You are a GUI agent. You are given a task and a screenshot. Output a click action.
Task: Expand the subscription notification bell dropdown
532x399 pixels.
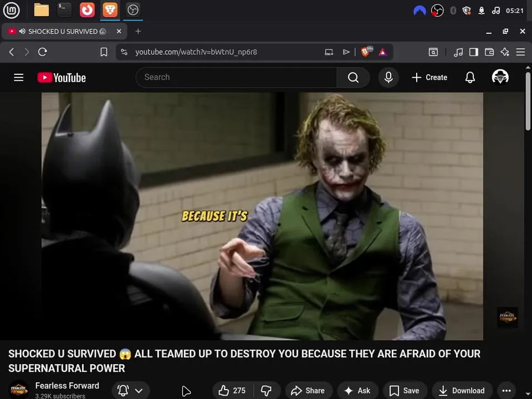pos(131,391)
